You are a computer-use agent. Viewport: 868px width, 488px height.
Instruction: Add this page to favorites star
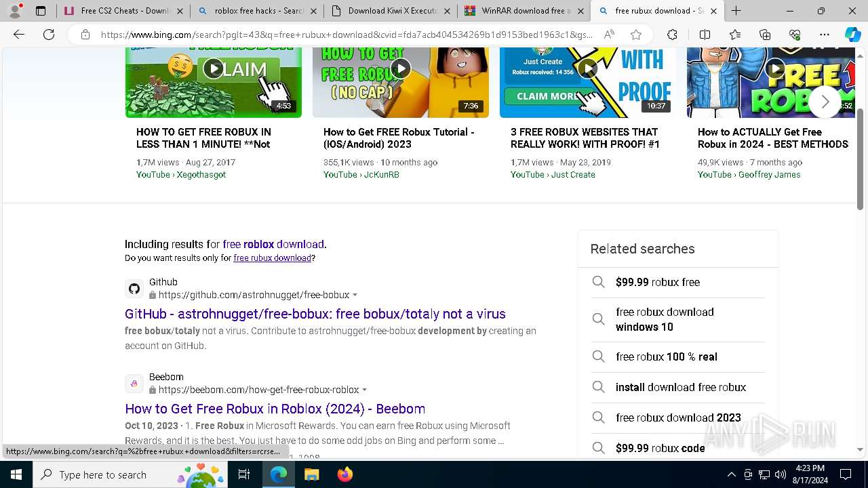[635, 35]
